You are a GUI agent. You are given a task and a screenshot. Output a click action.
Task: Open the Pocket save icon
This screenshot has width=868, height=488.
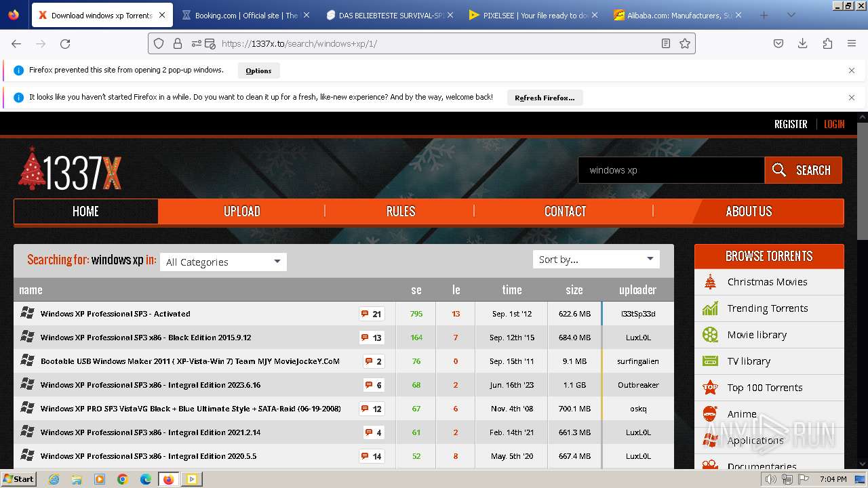tap(778, 43)
